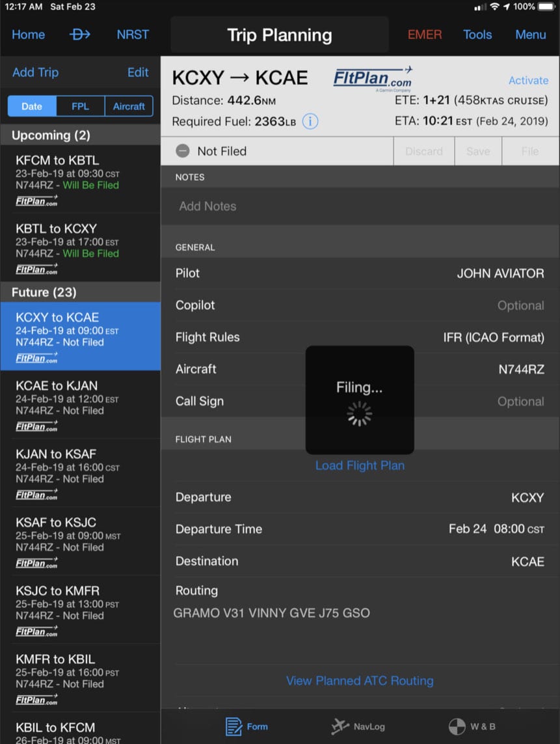The image size is (560, 744).
Task: Open Flight Rules IFR (ICAO Format) selector
Action: click(x=360, y=337)
